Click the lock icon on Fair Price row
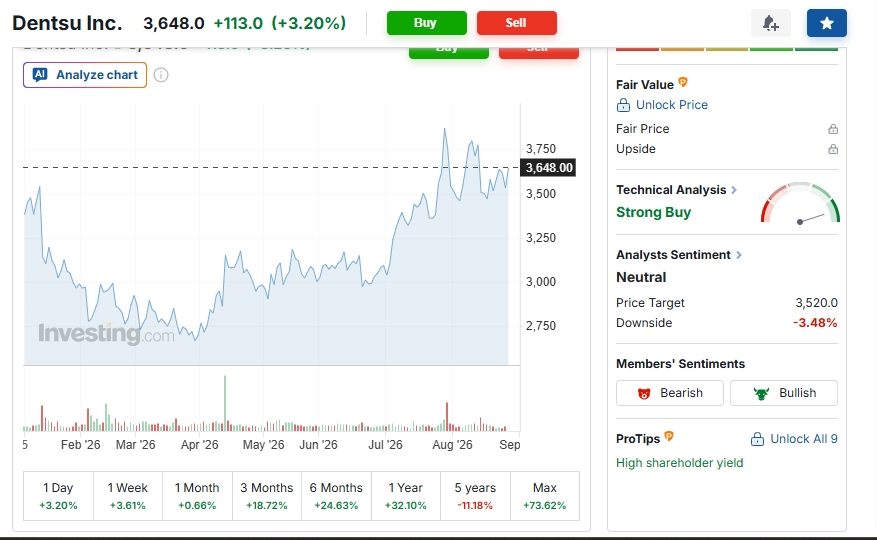 (833, 129)
